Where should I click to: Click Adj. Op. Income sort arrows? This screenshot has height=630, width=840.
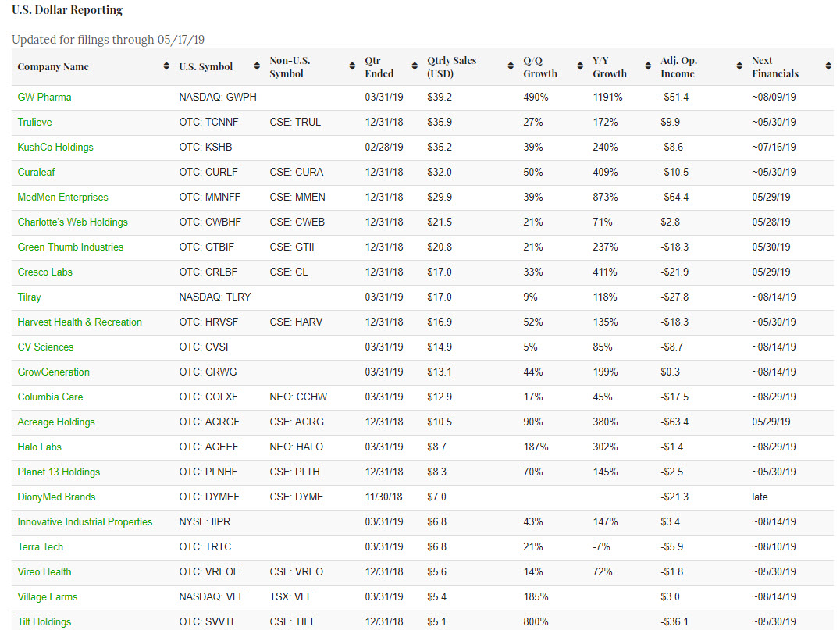pyautogui.click(x=739, y=67)
